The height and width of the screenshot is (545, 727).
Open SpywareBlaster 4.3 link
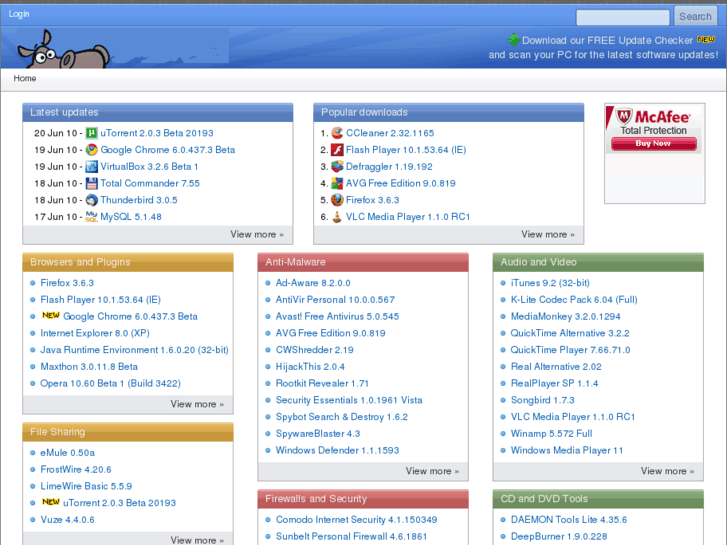point(318,433)
